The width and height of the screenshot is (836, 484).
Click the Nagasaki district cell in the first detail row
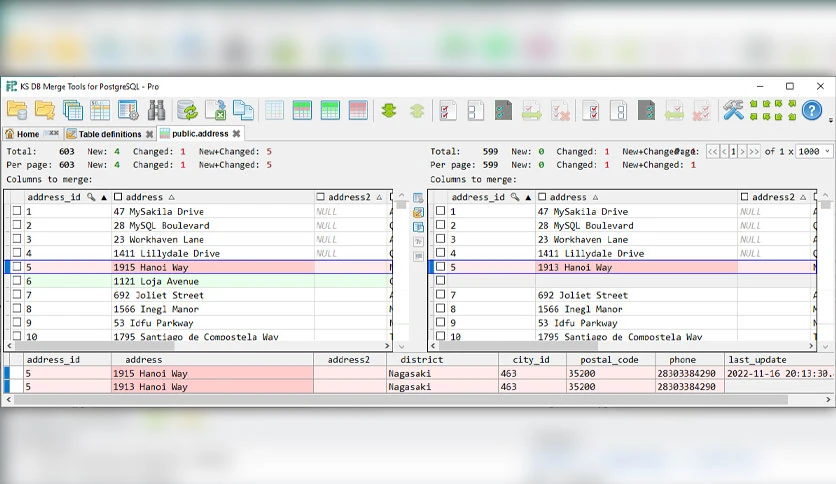pyautogui.click(x=442, y=373)
